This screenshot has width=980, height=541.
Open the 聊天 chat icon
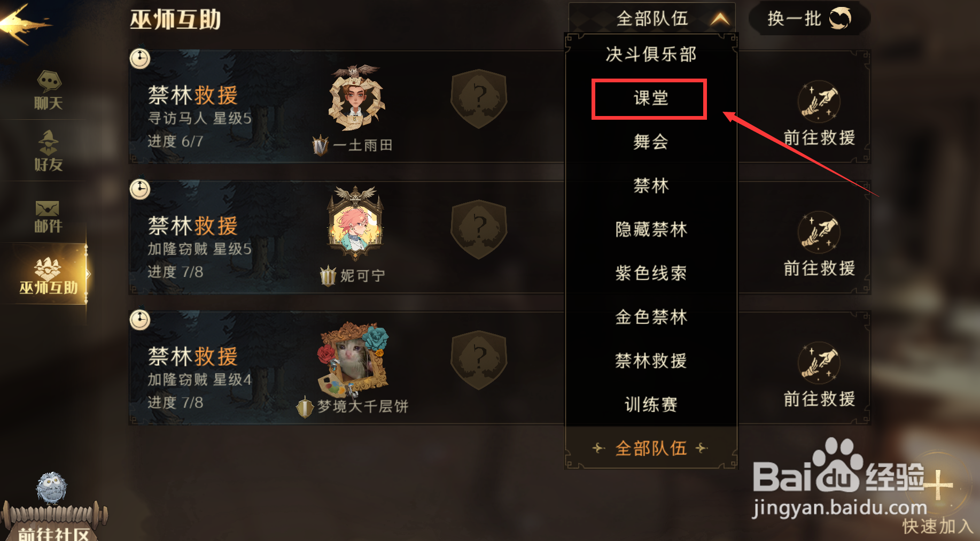coord(49,81)
